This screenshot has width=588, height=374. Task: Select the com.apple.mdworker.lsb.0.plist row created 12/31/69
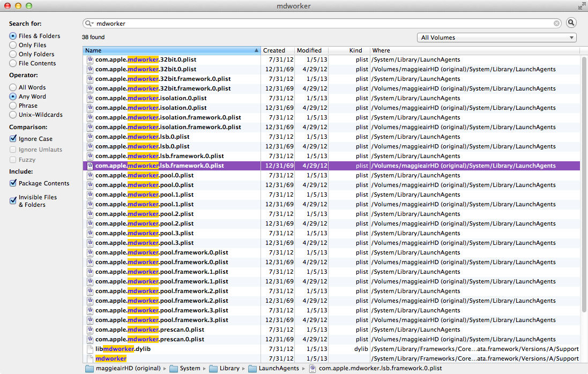331,146
